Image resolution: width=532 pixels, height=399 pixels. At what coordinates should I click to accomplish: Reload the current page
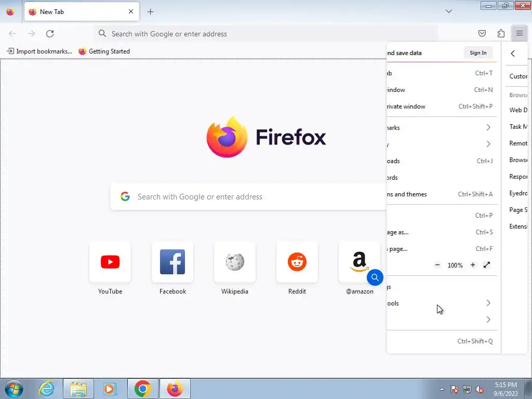click(x=50, y=34)
